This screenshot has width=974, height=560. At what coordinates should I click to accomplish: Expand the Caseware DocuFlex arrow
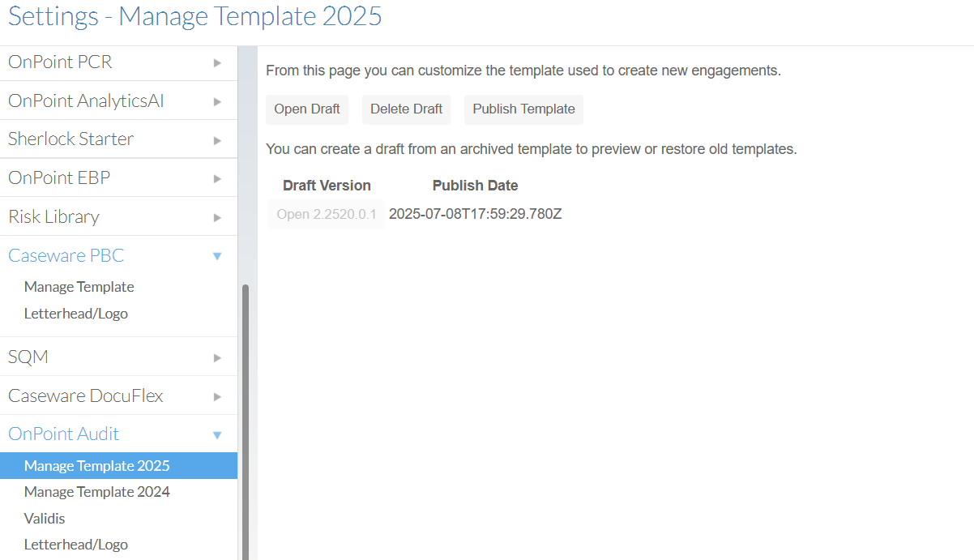[x=217, y=396]
